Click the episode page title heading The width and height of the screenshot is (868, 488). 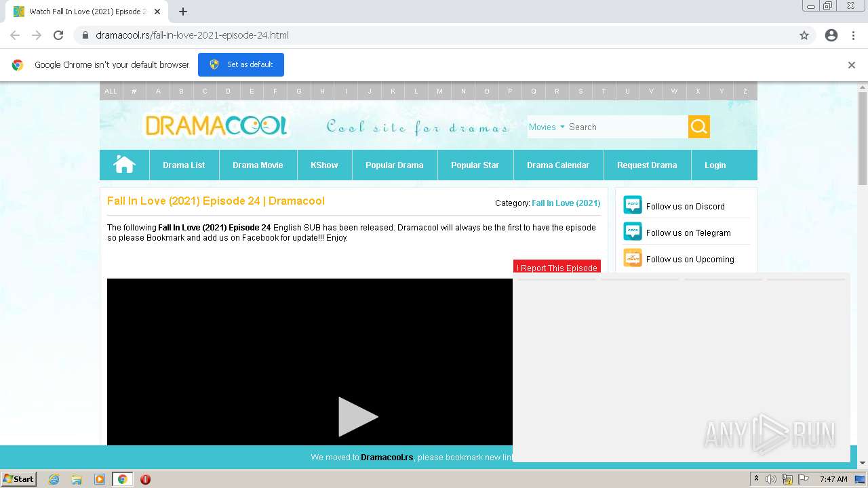coord(216,201)
